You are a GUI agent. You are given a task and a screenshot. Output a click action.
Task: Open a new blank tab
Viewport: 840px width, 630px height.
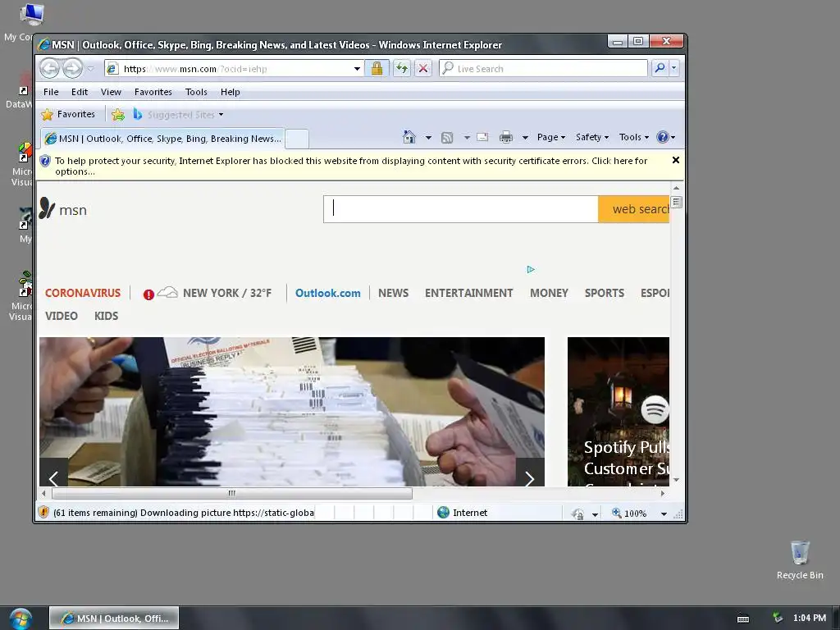pyautogui.click(x=297, y=139)
